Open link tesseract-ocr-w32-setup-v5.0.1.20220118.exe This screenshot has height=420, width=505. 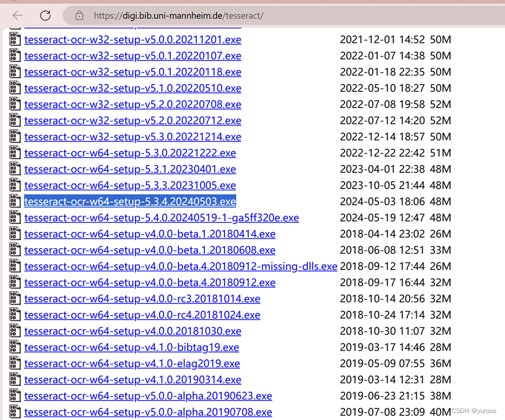133,72
